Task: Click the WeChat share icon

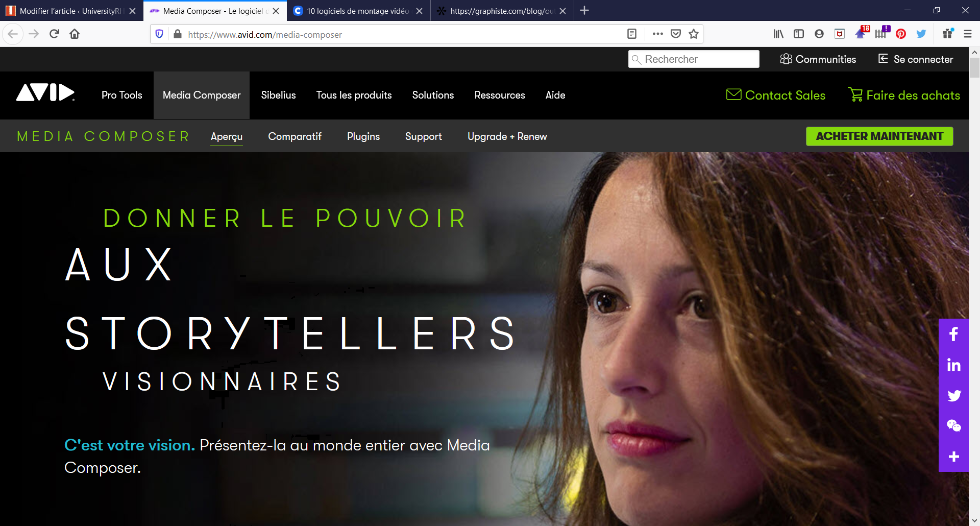Action: tap(953, 426)
